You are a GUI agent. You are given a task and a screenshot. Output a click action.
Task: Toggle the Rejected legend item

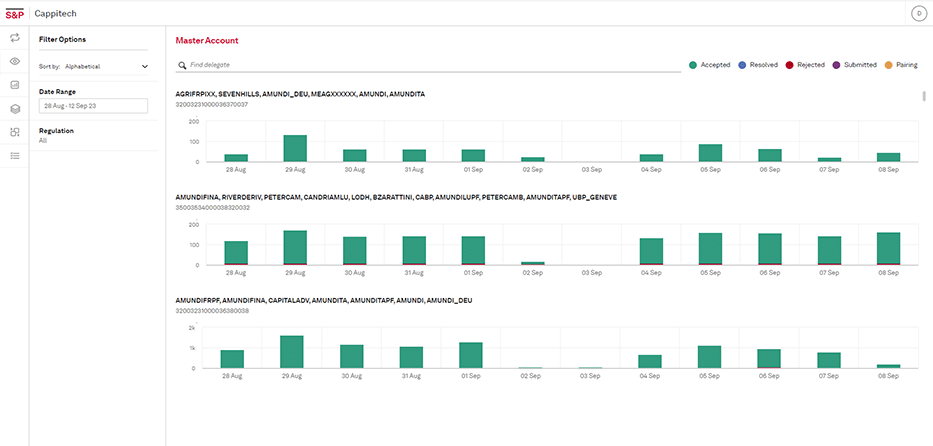click(805, 65)
